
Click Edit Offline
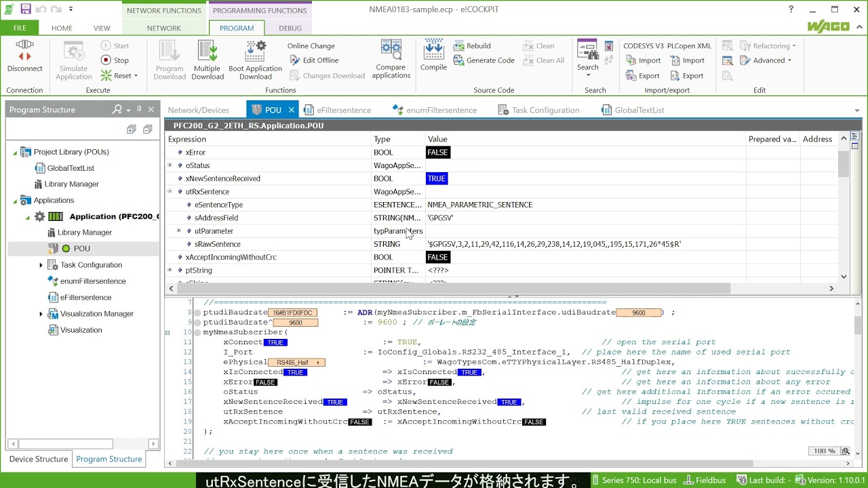[x=314, y=60]
